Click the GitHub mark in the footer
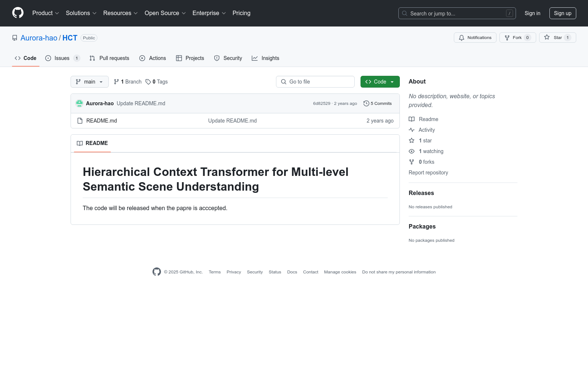 (x=157, y=272)
